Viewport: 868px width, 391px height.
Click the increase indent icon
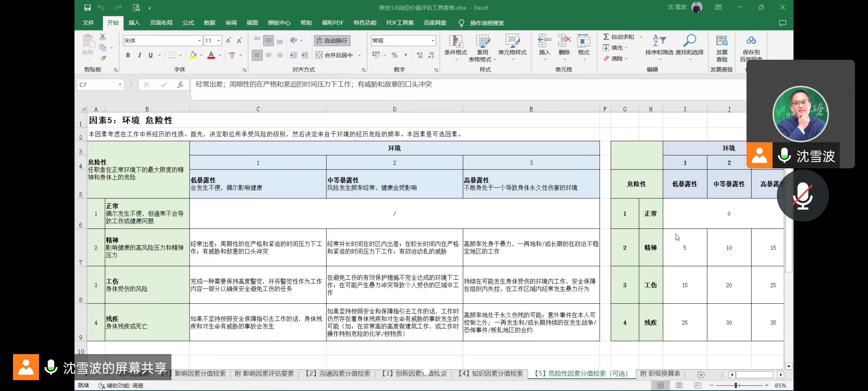pos(305,55)
